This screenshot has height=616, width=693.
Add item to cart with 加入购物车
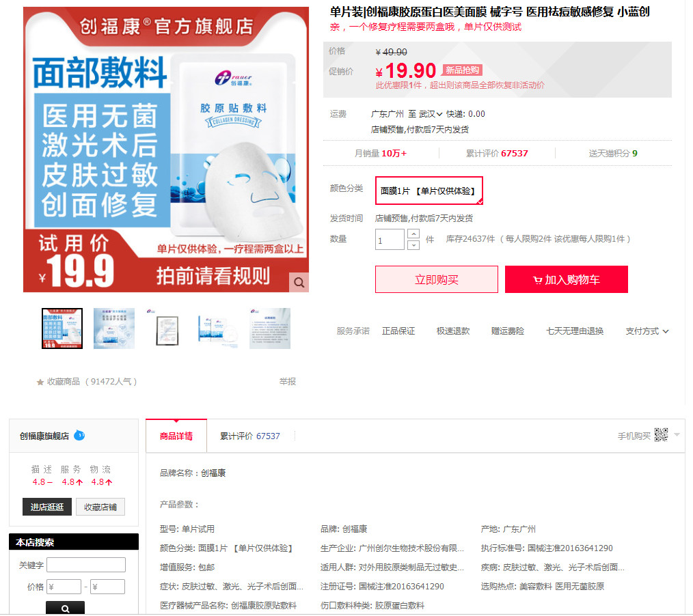point(566,279)
